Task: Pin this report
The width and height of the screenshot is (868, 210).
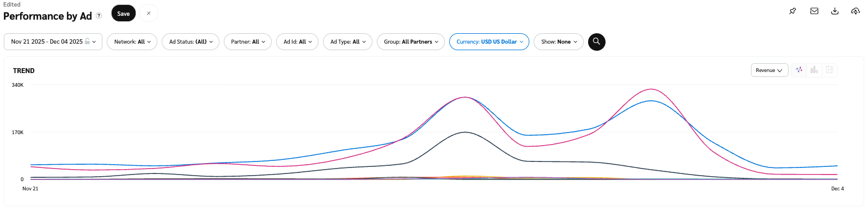Action: coord(793,11)
